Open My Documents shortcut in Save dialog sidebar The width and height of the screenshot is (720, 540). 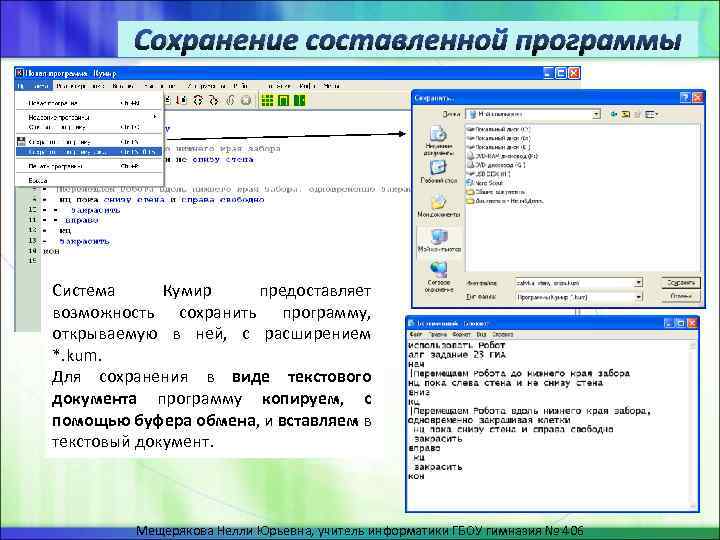coord(439,205)
